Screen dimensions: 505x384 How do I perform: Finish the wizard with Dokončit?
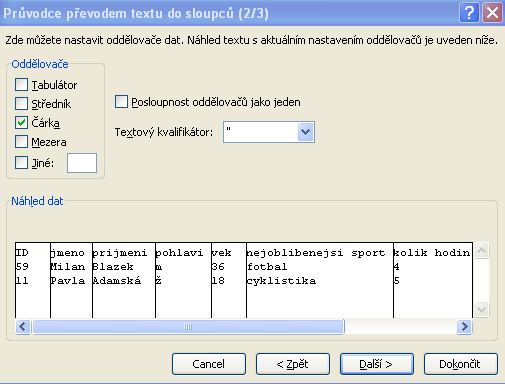pyautogui.click(x=461, y=364)
